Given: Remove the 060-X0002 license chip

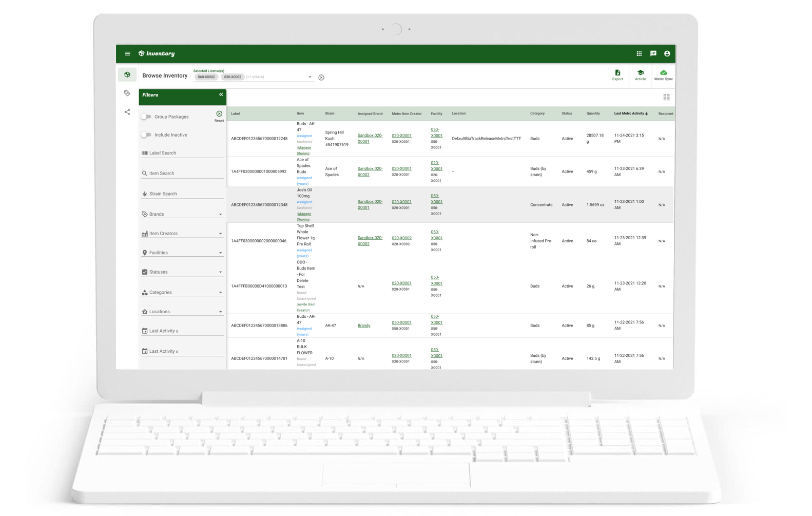Looking at the screenshot, I should coord(206,77).
